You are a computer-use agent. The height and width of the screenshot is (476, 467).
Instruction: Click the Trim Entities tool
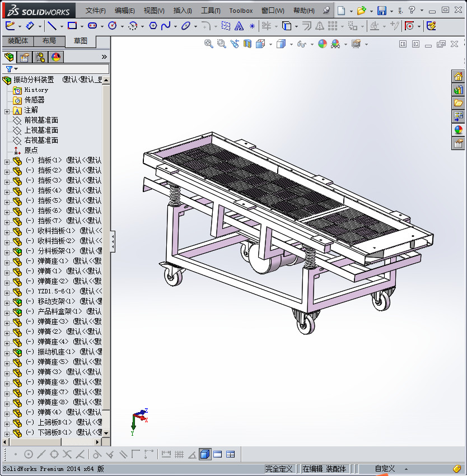coord(267,26)
